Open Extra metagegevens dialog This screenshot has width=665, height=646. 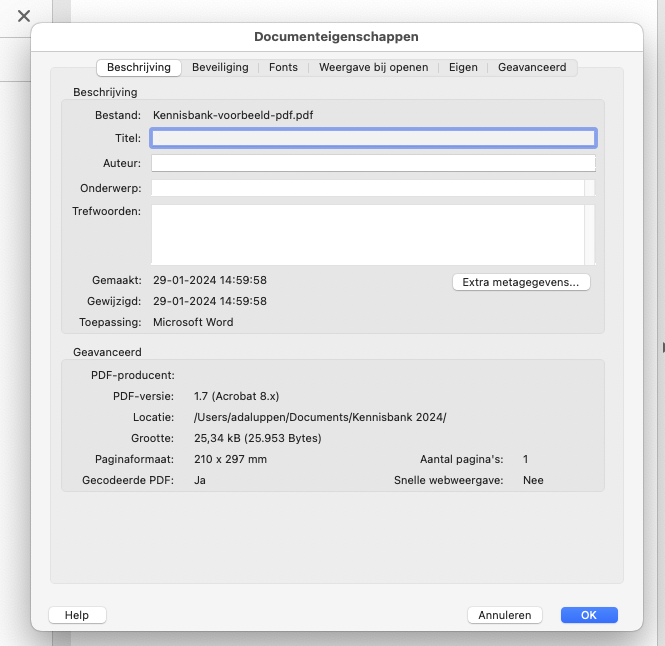click(521, 282)
